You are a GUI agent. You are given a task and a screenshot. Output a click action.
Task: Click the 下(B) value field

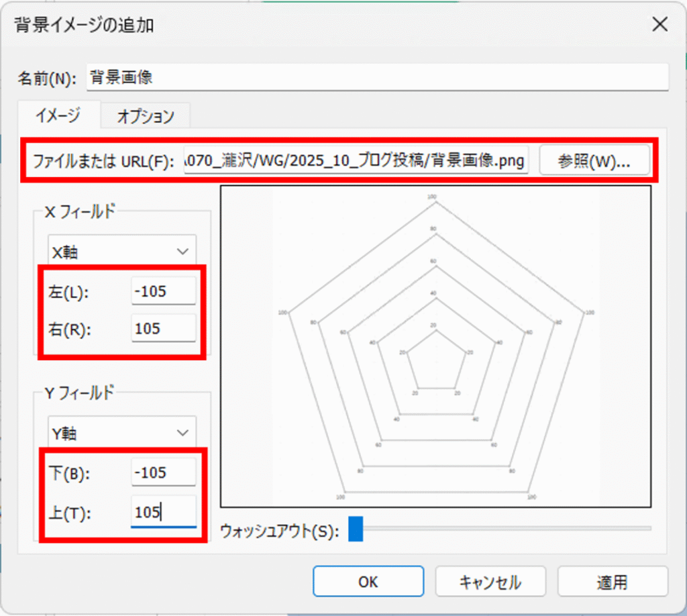click(164, 472)
